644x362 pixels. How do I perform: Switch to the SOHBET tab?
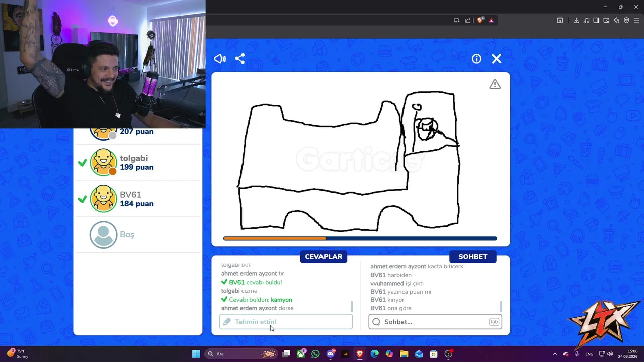point(473,256)
